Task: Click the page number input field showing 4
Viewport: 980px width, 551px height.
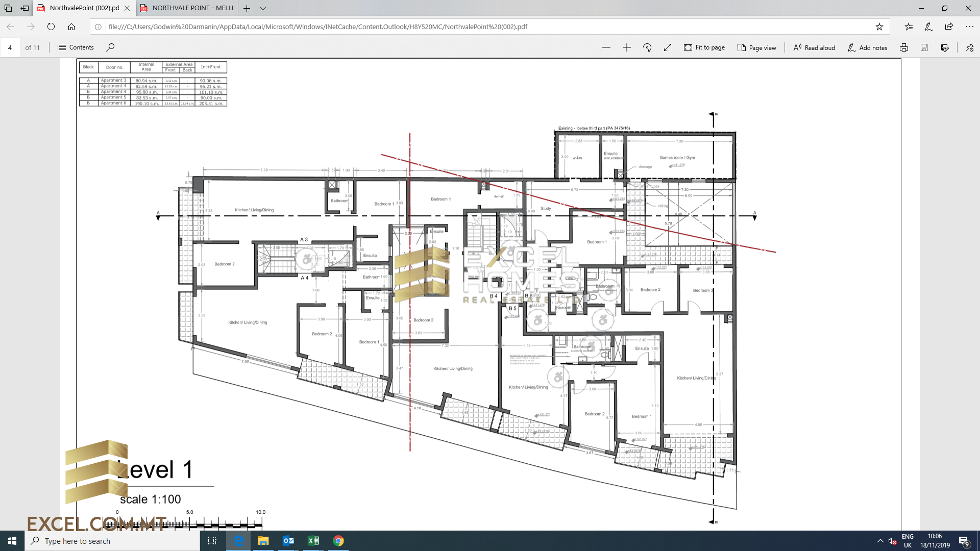Action: pos(11,47)
